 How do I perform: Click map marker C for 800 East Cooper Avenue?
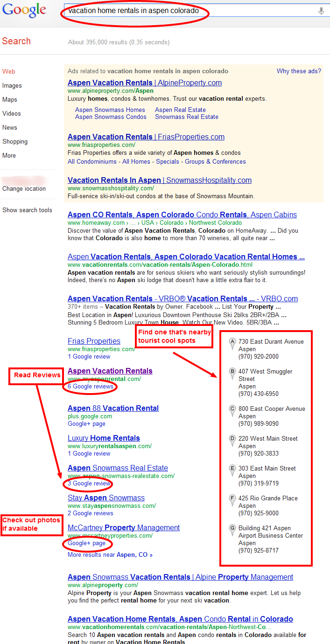coord(232,411)
